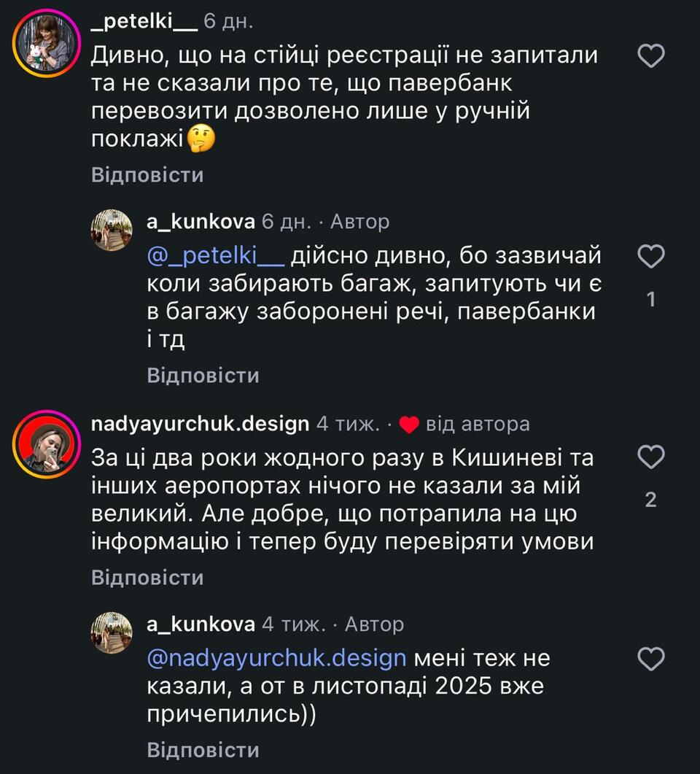Tap the @_petelki__ mention link
The width and height of the screenshot is (700, 774).
(x=215, y=257)
